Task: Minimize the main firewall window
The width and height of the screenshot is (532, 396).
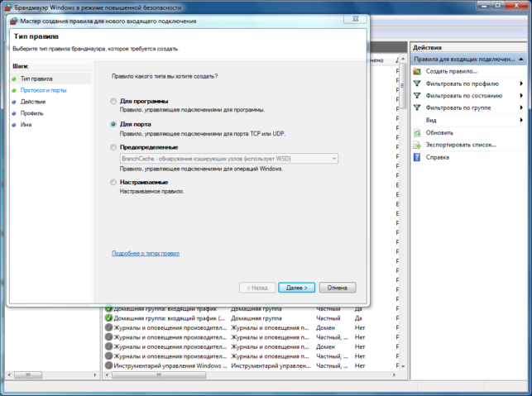Action: click(484, 5)
